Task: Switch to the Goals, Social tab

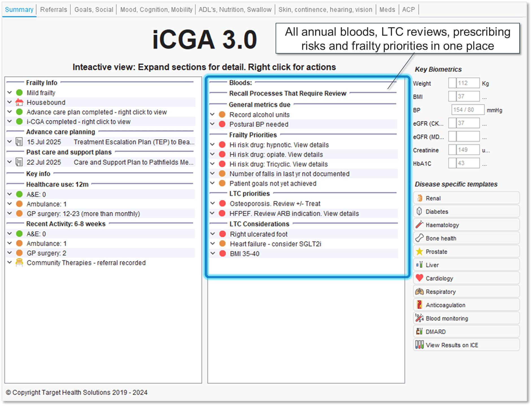Action: tap(94, 10)
